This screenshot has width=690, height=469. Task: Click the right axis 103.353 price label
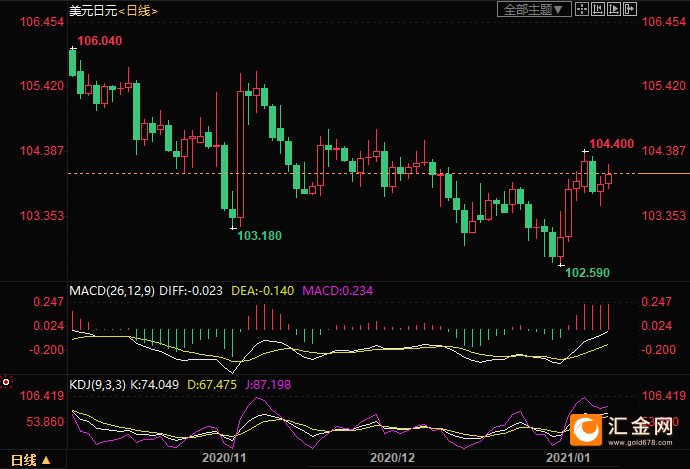coord(664,216)
